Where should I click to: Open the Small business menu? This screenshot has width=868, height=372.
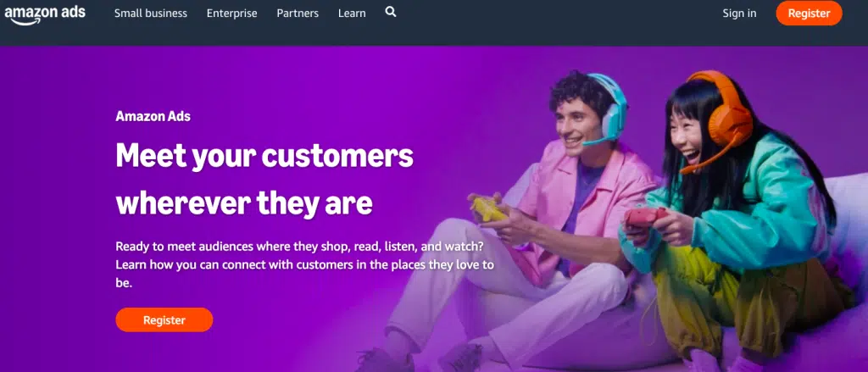[151, 14]
